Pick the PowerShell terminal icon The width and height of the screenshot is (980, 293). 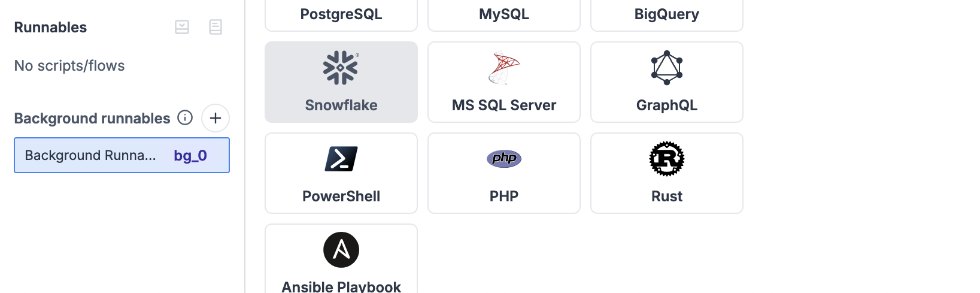(x=341, y=159)
